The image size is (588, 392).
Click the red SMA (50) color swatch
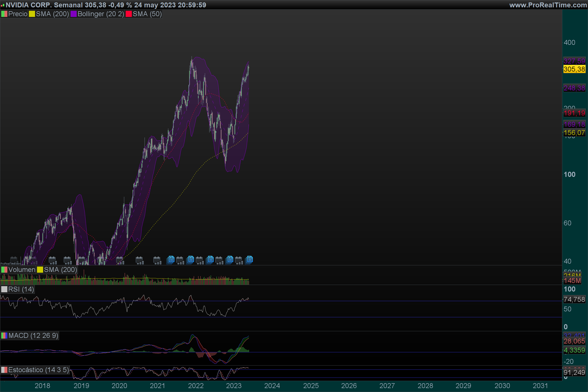click(129, 14)
